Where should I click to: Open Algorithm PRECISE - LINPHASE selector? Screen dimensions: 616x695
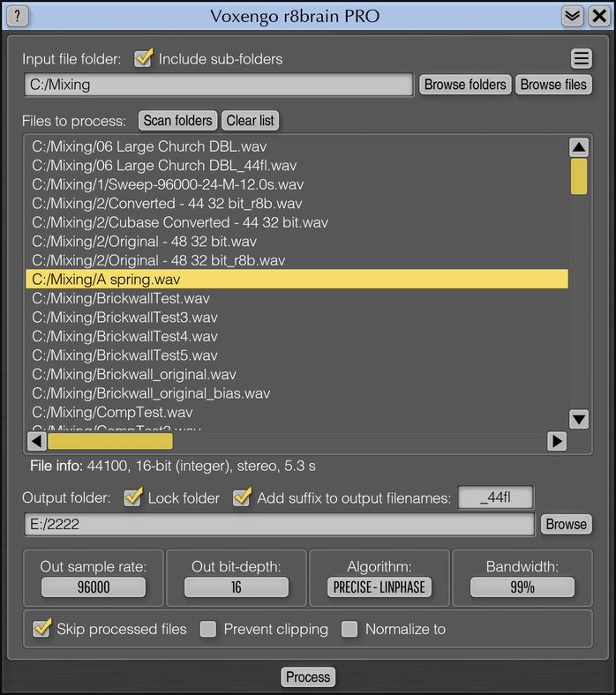click(x=379, y=587)
